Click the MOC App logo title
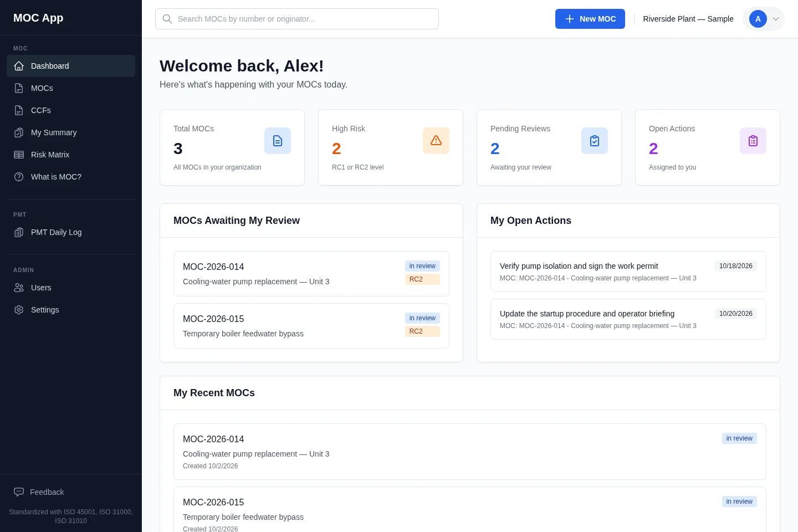Image resolution: width=798 pixels, height=532 pixels. point(38,18)
